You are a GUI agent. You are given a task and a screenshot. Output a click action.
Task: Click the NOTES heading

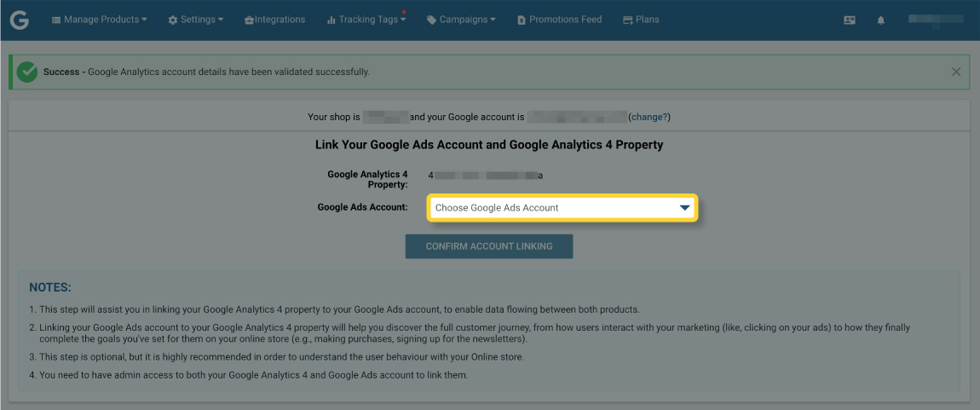click(50, 287)
